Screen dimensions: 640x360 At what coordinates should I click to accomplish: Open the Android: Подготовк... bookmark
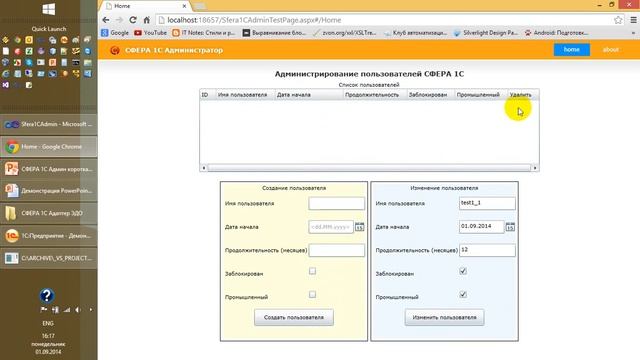point(556,33)
